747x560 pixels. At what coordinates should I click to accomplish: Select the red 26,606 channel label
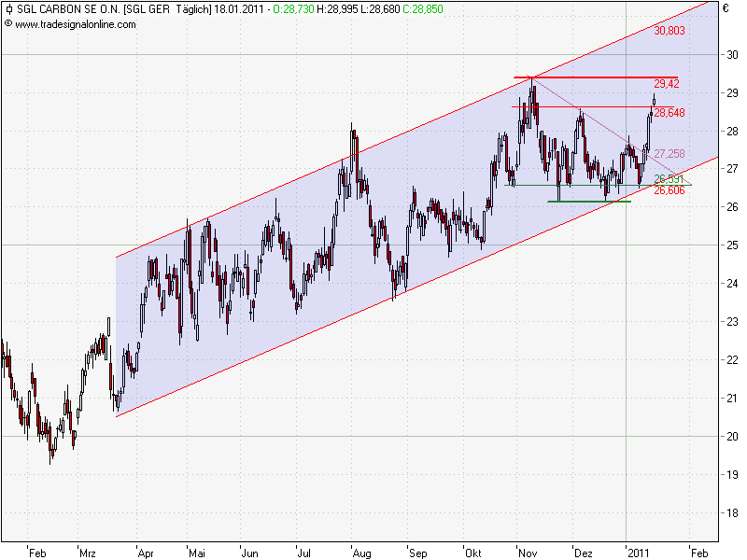coord(669,190)
